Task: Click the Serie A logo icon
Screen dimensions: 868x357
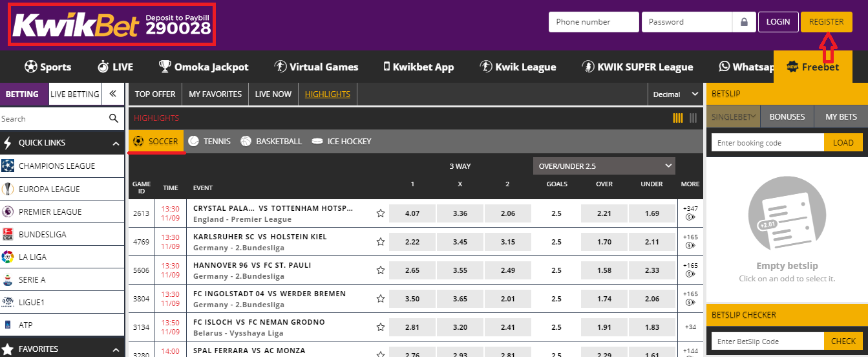Action: pos(8,279)
